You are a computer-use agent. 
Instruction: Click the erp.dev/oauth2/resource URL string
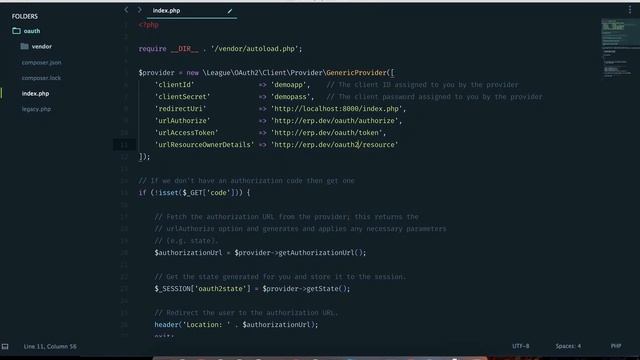pyautogui.click(x=335, y=144)
